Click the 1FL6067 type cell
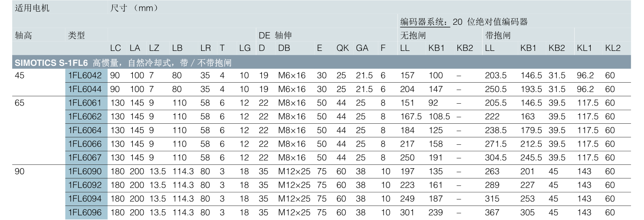This screenshot has width=644, height=220. pyautogui.click(x=87, y=157)
